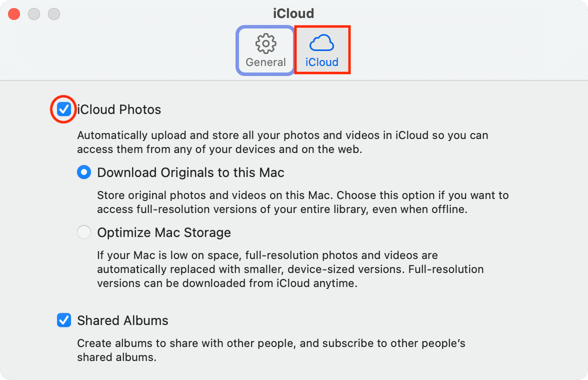Close the iCloud preferences window
The height and width of the screenshot is (380, 588).
(14, 14)
